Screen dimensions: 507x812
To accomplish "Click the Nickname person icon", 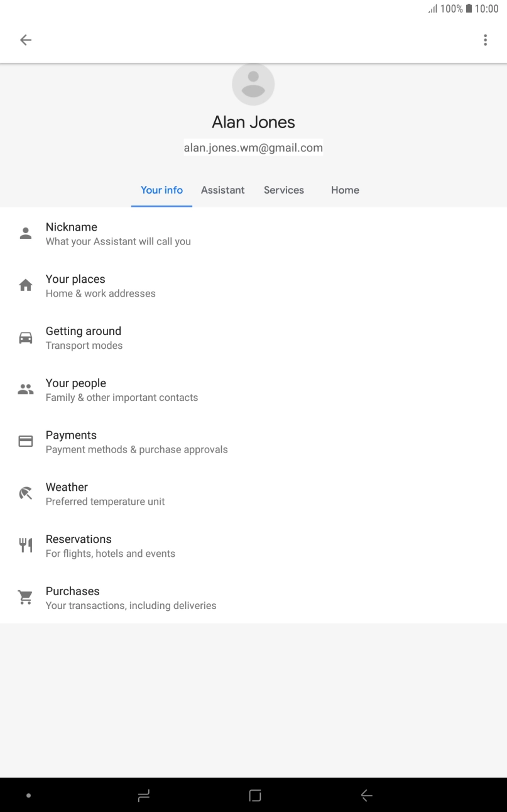I will (25, 234).
